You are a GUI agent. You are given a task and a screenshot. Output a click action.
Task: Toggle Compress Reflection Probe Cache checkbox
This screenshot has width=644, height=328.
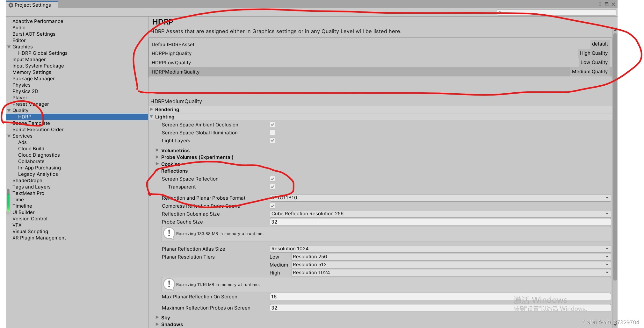tap(272, 206)
